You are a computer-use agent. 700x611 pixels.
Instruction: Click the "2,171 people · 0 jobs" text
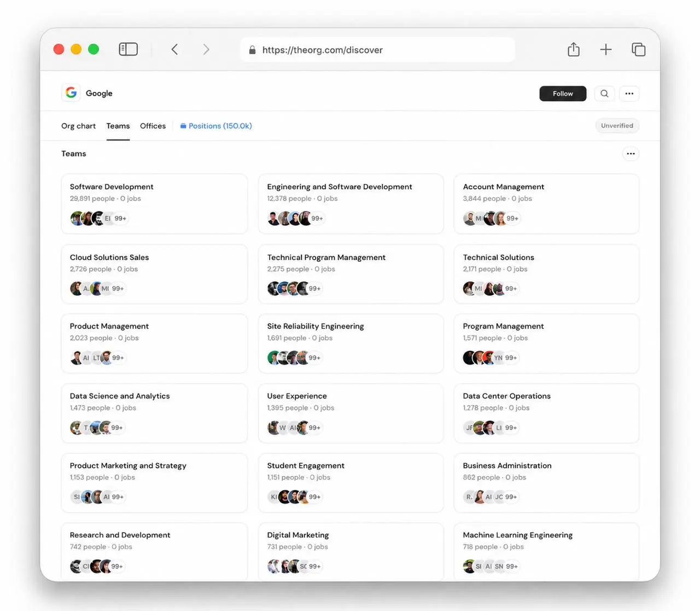coord(495,269)
